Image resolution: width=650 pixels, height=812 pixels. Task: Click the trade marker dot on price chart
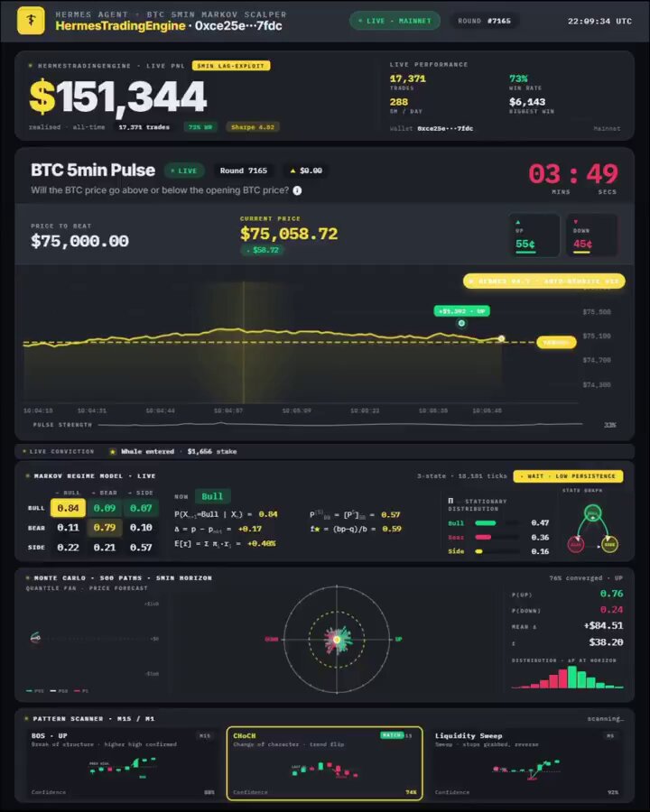pyautogui.click(x=461, y=323)
